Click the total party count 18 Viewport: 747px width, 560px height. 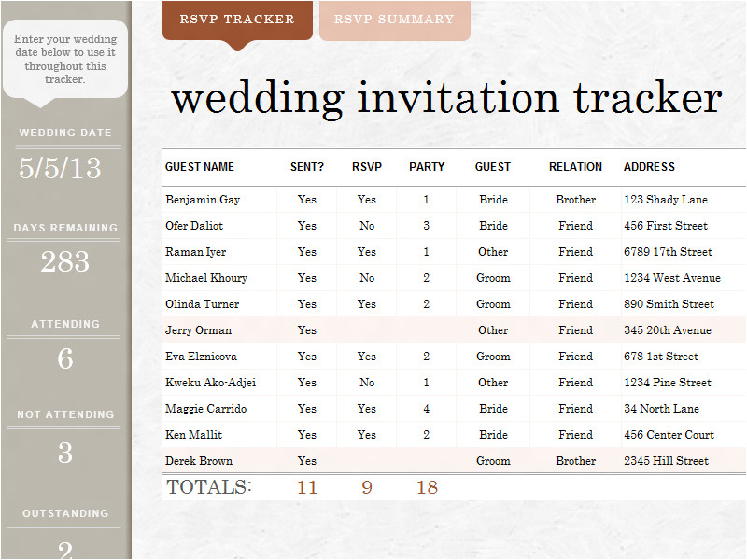[x=427, y=487]
